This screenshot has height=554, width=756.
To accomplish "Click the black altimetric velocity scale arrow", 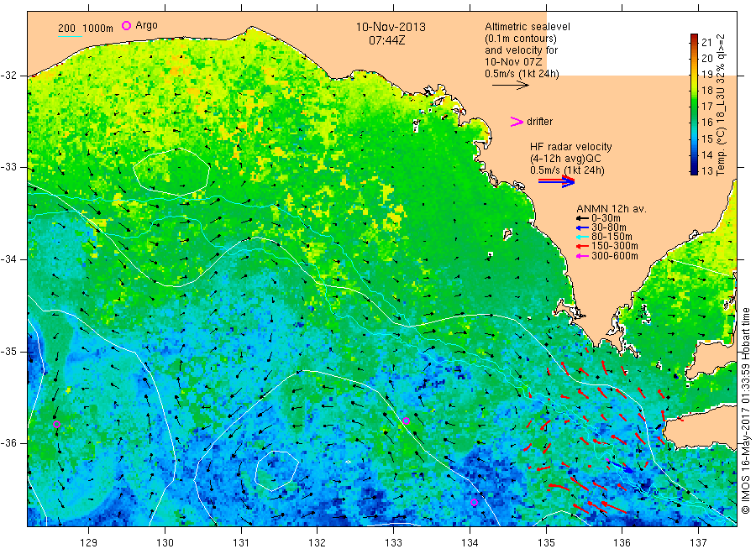I will (x=511, y=86).
